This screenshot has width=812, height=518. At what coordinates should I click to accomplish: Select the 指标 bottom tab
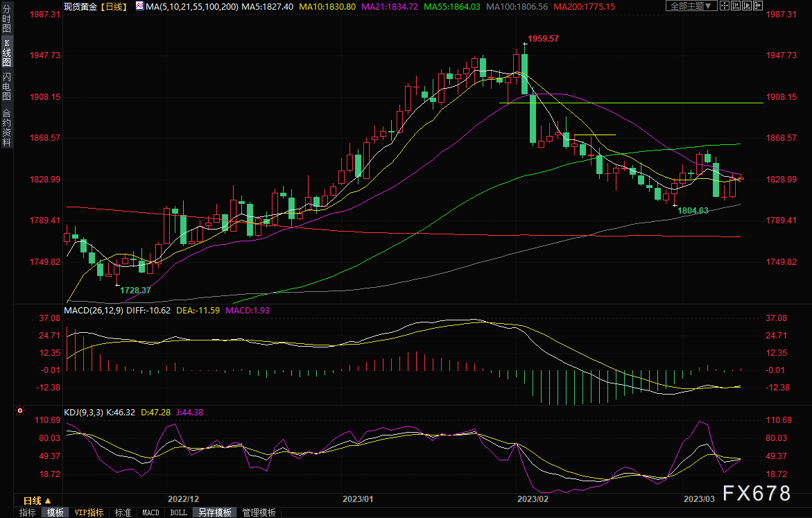click(28, 512)
